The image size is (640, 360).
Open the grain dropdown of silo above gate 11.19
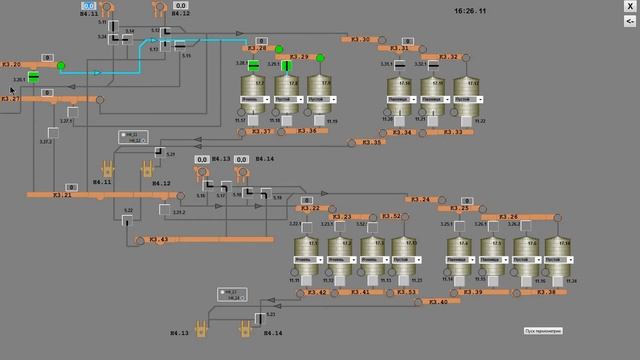pos(322,100)
